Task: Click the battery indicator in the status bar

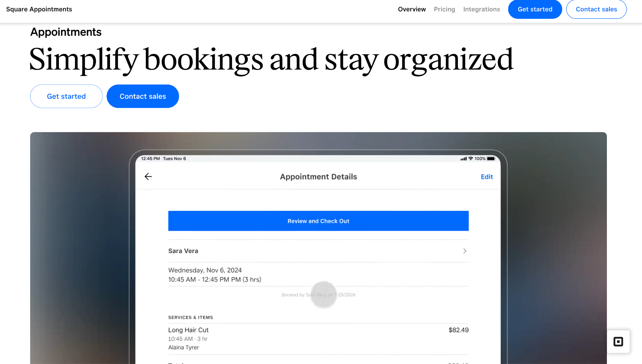Action: point(491,159)
